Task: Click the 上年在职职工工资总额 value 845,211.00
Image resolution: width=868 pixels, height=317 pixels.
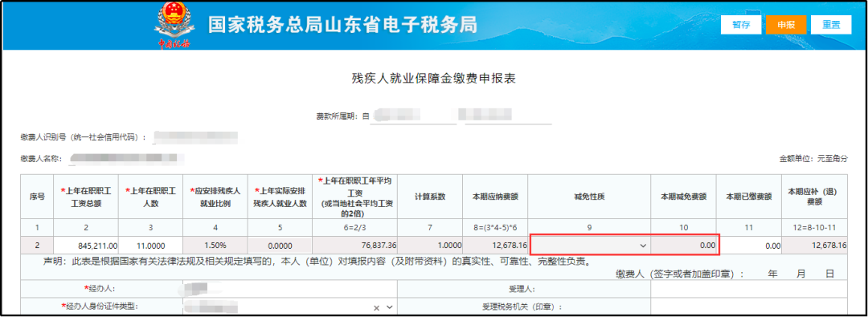Action: (x=86, y=245)
